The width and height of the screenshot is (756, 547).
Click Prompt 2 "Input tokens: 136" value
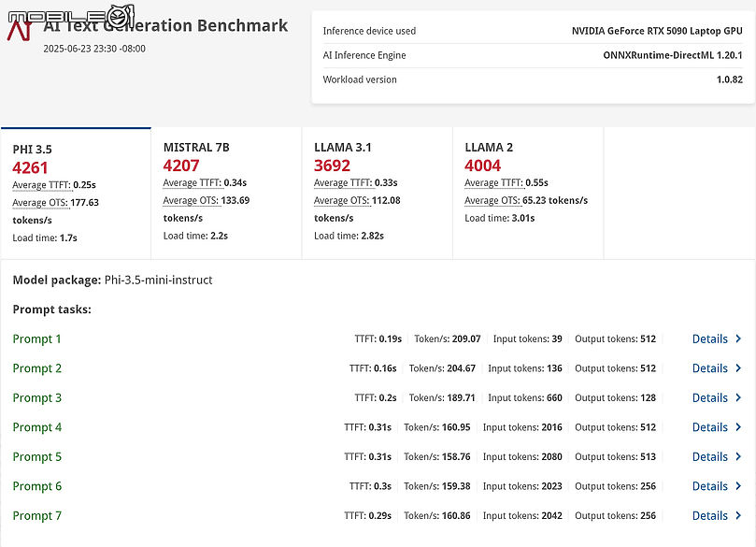(x=525, y=368)
